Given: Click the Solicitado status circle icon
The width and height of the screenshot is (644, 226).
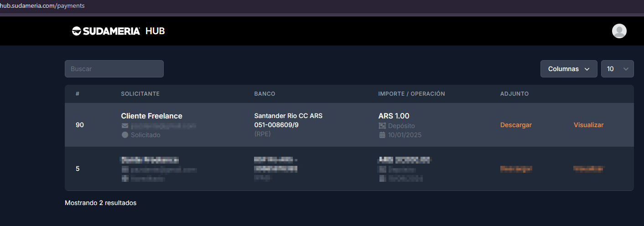Looking at the screenshot, I should [x=125, y=135].
